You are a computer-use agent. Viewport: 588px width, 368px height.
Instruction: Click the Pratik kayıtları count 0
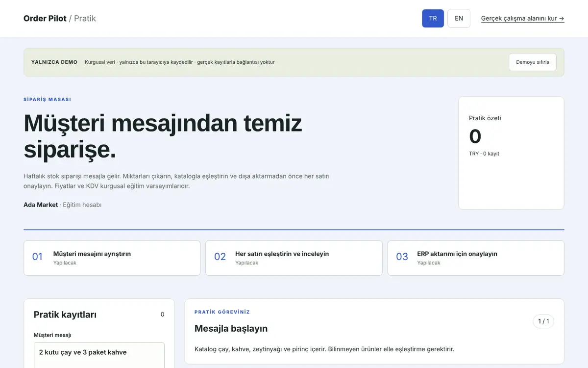coord(163,315)
